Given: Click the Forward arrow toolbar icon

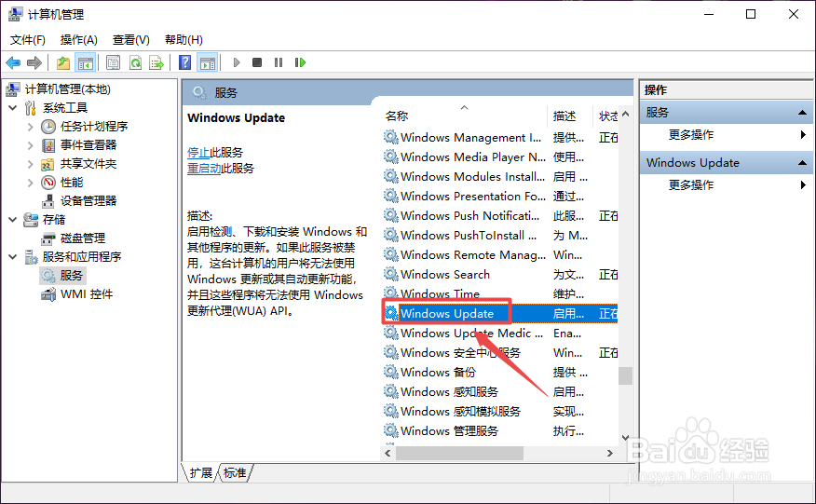Looking at the screenshot, I should pos(34,63).
